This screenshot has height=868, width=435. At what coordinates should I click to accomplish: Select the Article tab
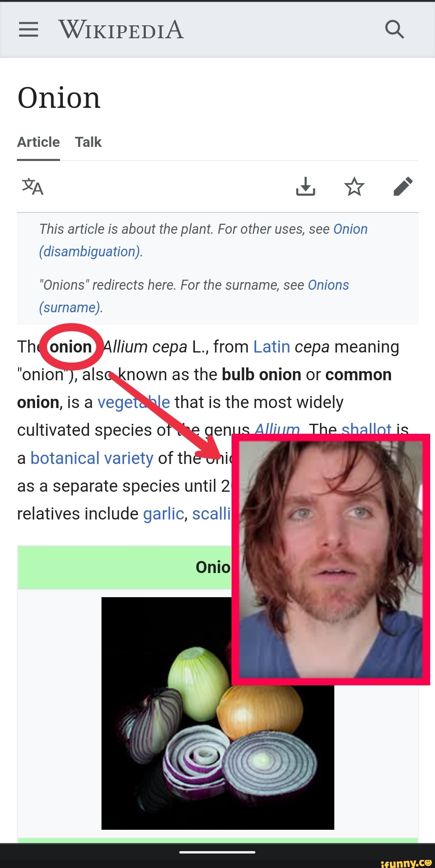click(38, 142)
